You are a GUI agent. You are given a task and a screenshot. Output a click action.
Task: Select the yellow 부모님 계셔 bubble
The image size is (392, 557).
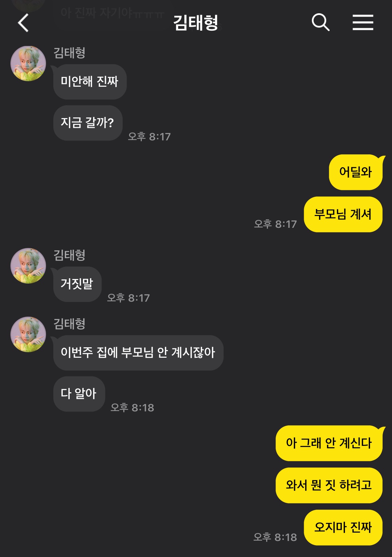tap(343, 214)
